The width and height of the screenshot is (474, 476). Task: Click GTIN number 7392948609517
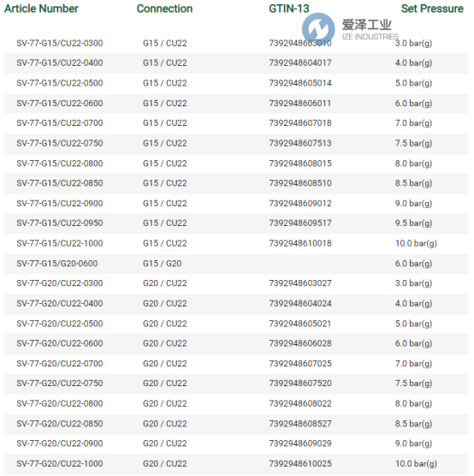coord(300,223)
